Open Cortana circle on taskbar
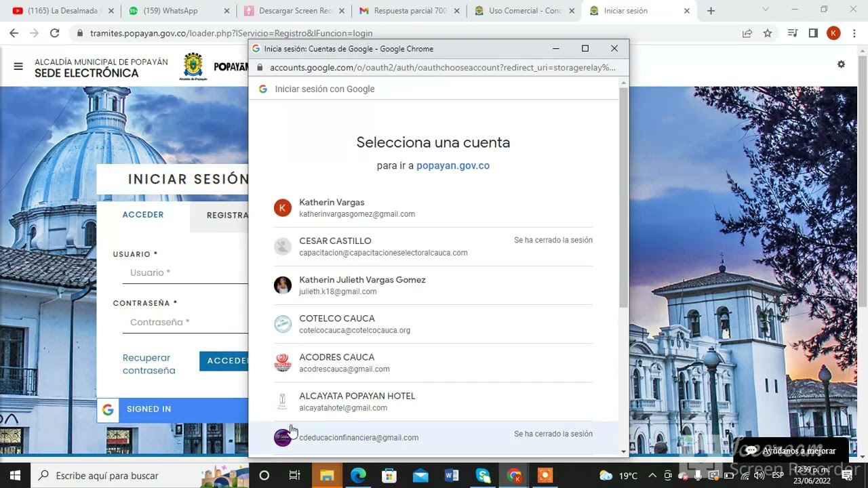Image resolution: width=868 pixels, height=488 pixels. (264, 476)
